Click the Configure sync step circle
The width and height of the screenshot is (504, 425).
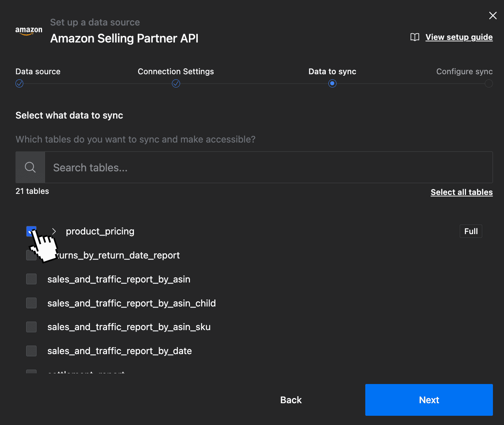click(489, 83)
